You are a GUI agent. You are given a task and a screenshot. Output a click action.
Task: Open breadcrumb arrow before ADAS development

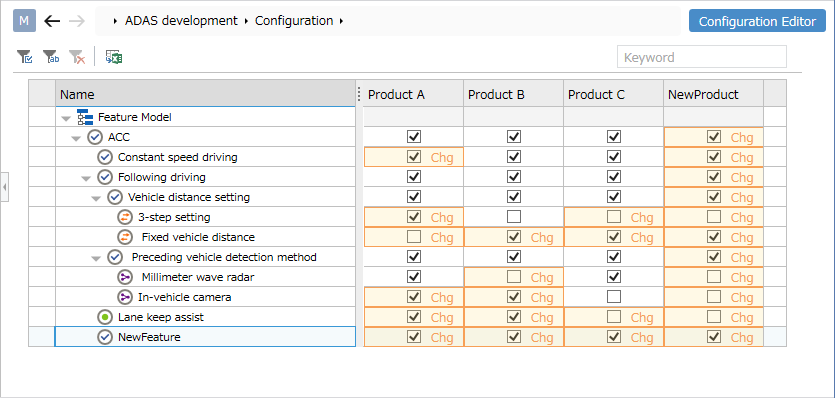pyautogui.click(x=116, y=22)
